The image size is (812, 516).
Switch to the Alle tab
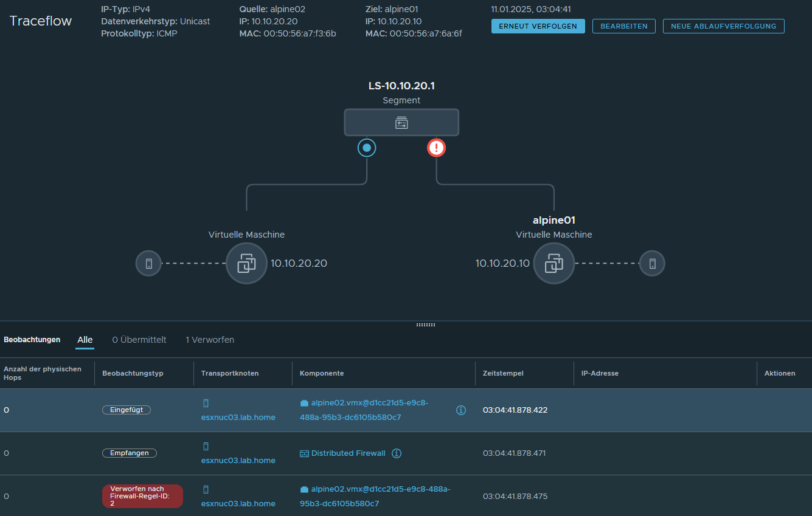[x=85, y=340]
